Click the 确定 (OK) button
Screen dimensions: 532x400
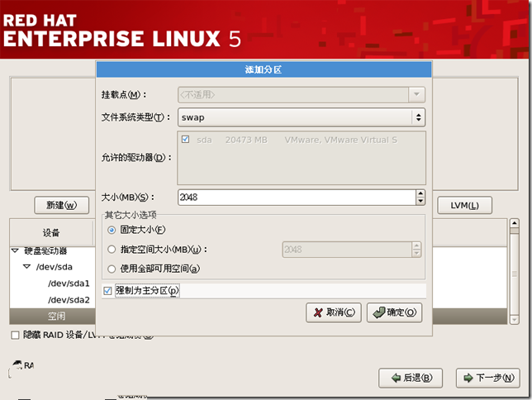click(x=395, y=312)
